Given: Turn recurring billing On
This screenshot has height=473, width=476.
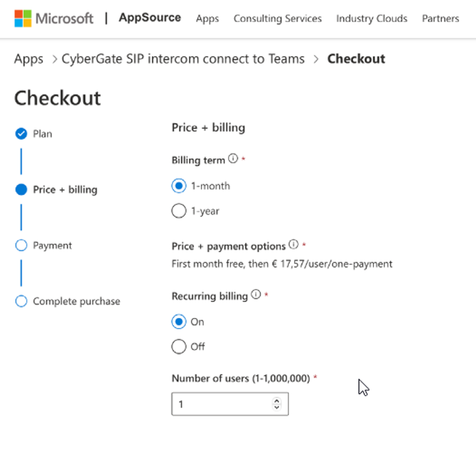Looking at the screenshot, I should 179,322.
